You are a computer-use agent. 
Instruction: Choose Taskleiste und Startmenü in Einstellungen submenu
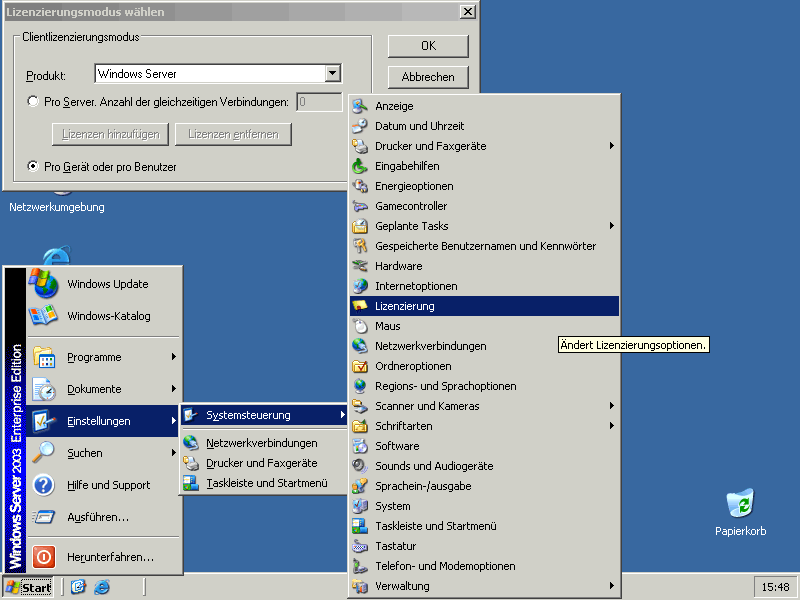pos(264,483)
